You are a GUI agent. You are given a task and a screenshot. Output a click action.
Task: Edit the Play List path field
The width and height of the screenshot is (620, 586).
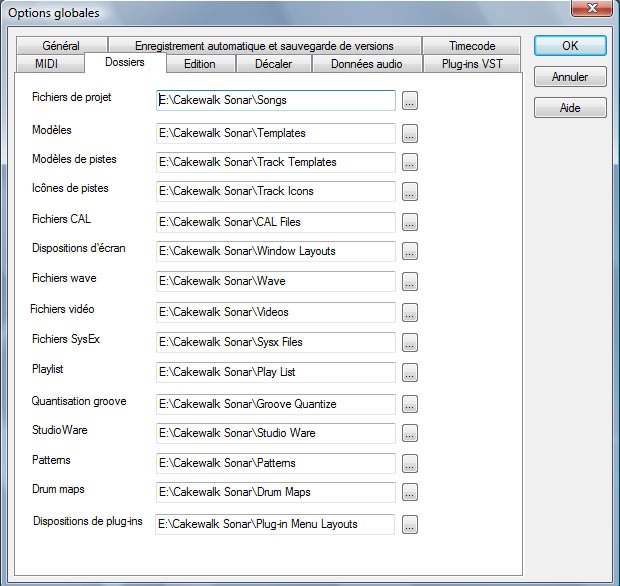coord(276,372)
